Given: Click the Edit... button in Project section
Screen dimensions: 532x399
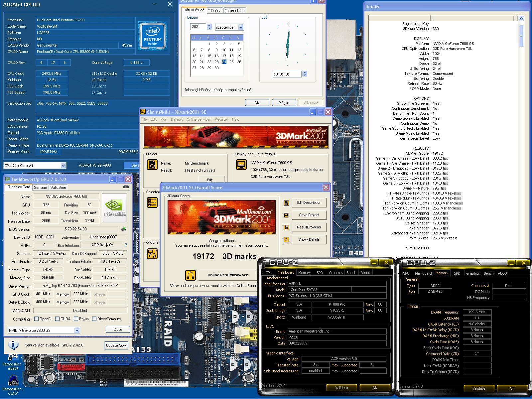Looking at the screenshot, I should tap(211, 180).
